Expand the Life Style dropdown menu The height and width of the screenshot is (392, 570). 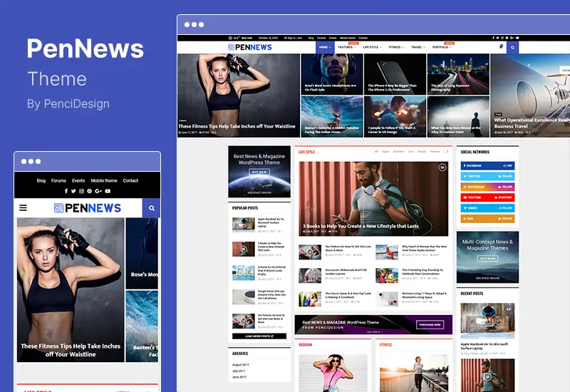click(372, 47)
